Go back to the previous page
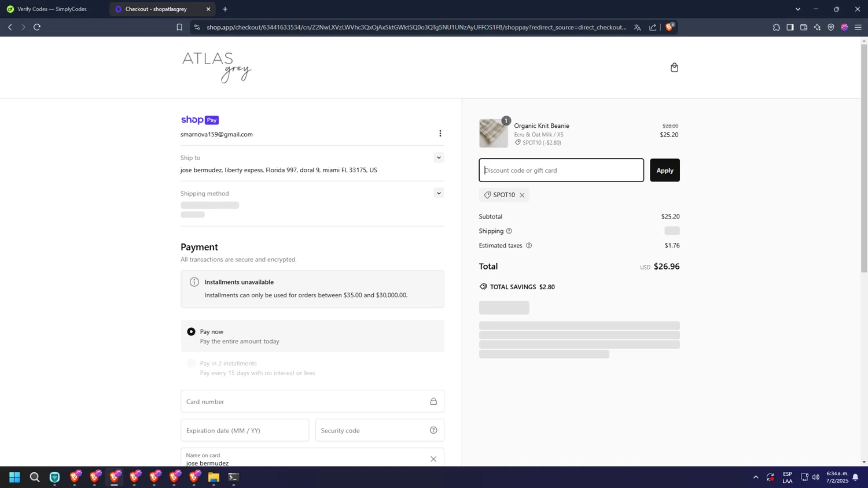 (x=10, y=27)
